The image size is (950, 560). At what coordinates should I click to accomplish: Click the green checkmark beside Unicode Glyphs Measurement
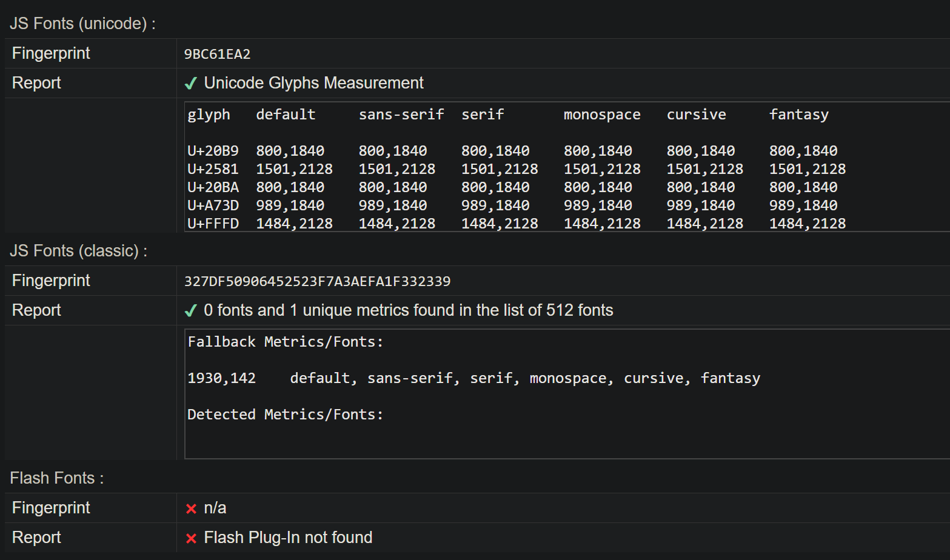tap(191, 84)
